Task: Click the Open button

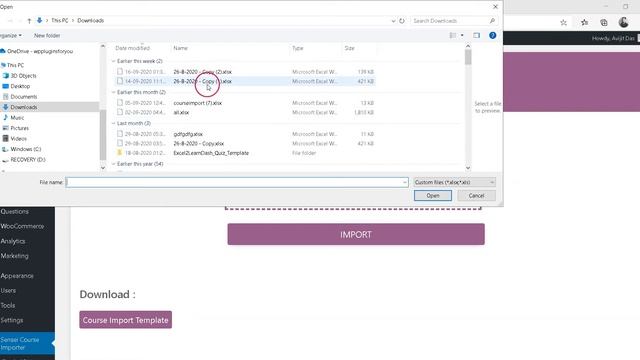Action: (433, 196)
